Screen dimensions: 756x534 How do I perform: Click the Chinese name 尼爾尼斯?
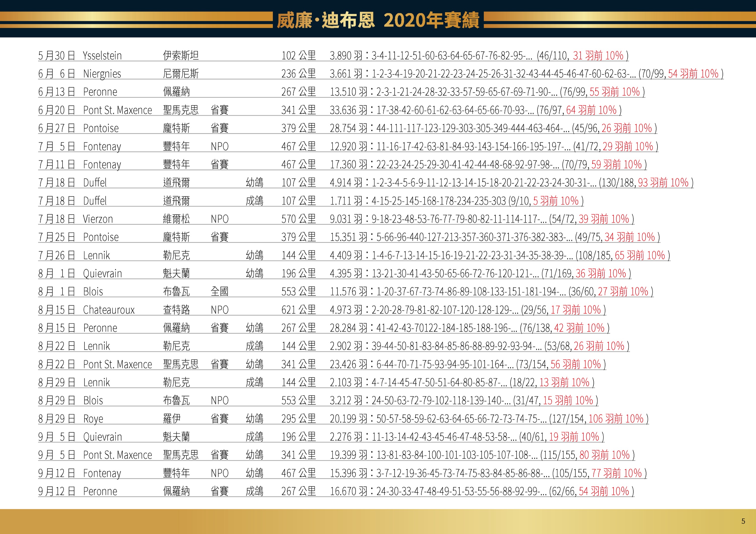pos(181,74)
